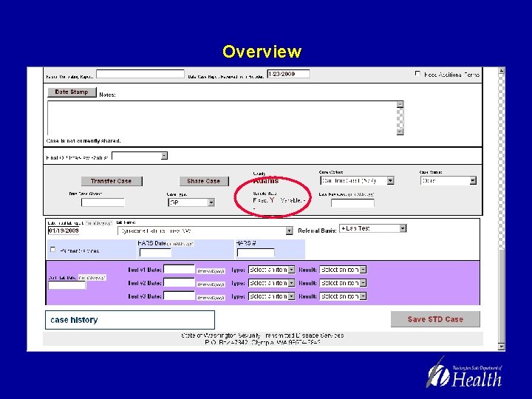Click the page scrollbar up arrow
This screenshot has width=532, height=399.
coord(502,71)
